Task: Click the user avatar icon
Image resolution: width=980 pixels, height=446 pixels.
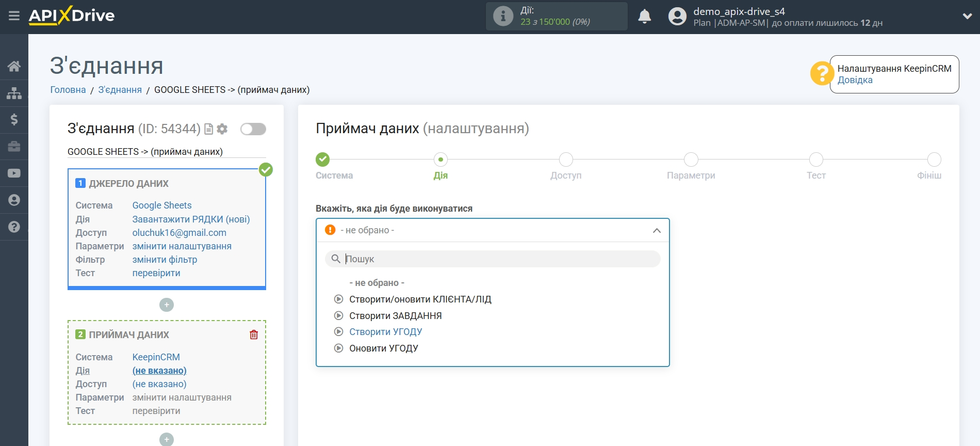Action: pyautogui.click(x=677, y=17)
